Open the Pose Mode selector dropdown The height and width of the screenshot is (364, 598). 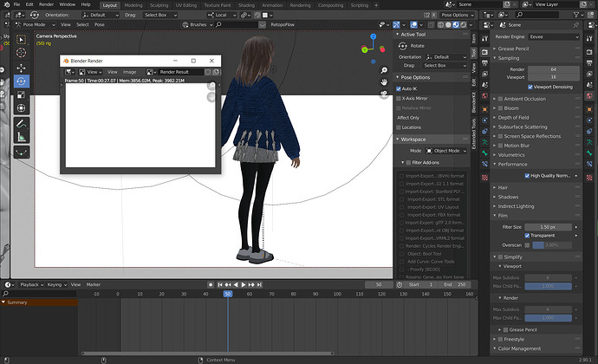click(x=35, y=25)
